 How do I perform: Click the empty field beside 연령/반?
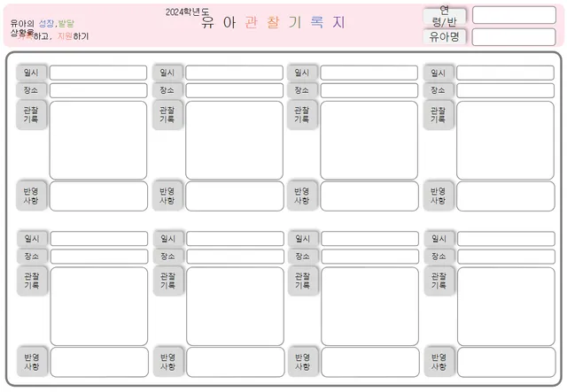click(514, 15)
